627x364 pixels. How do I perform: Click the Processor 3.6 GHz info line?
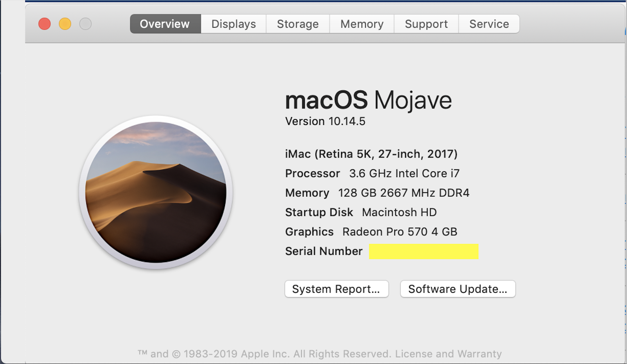click(x=372, y=173)
